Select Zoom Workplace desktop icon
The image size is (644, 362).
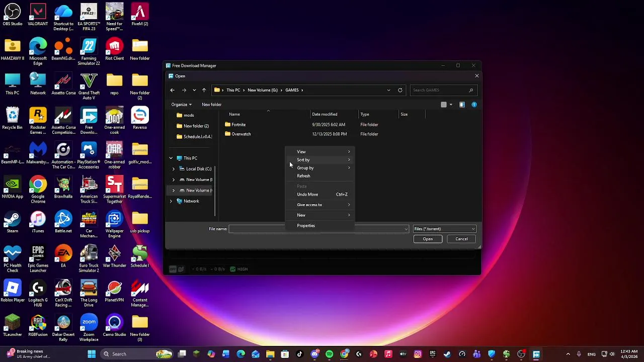point(89,329)
